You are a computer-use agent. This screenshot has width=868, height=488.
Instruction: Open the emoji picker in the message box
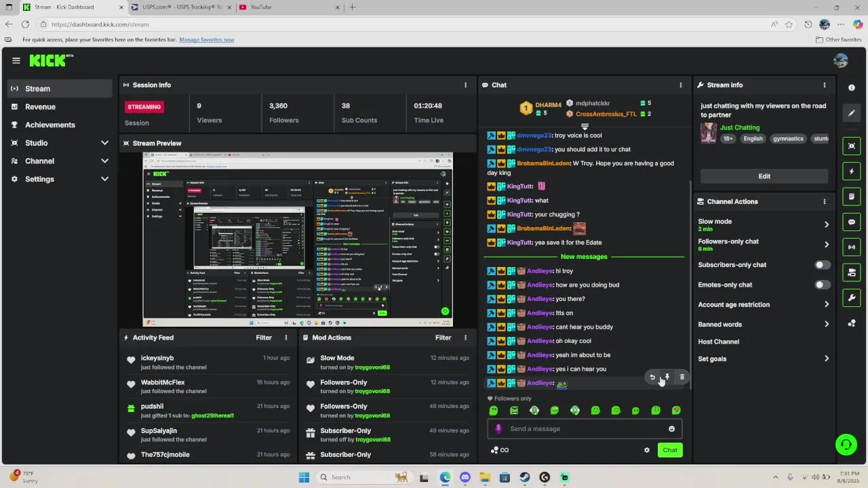(672, 428)
